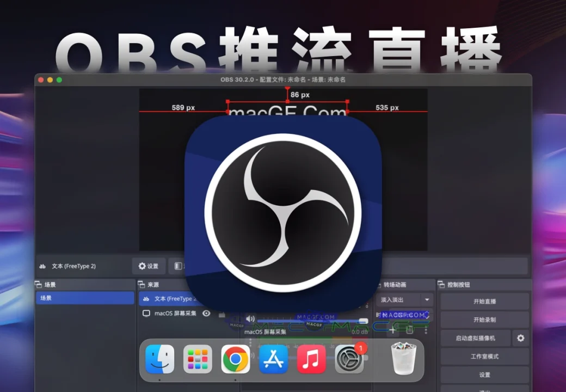Screen dimensions: 566x392
Task: Open OBS settings via the 设置 button
Action: 484,375
